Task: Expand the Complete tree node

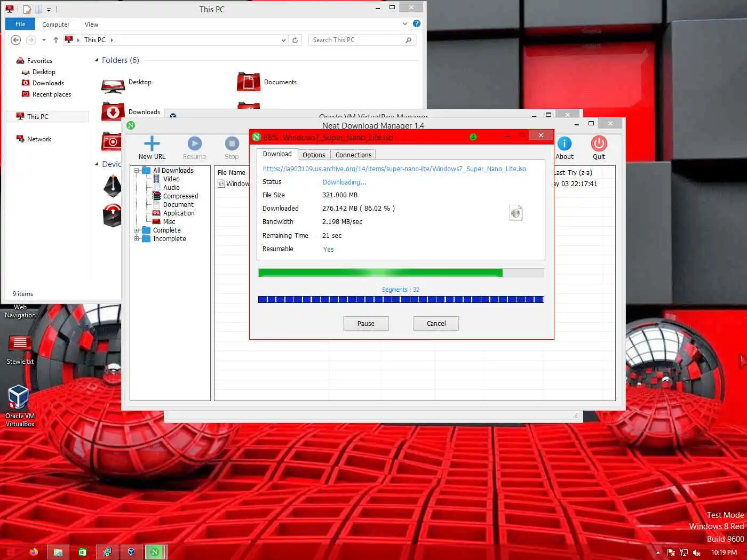Action: [137, 230]
